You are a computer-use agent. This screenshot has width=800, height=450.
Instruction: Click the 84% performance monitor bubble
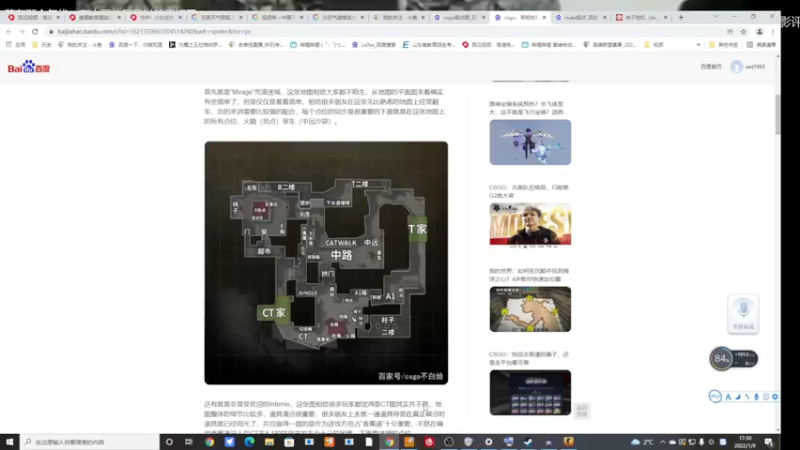click(x=721, y=359)
